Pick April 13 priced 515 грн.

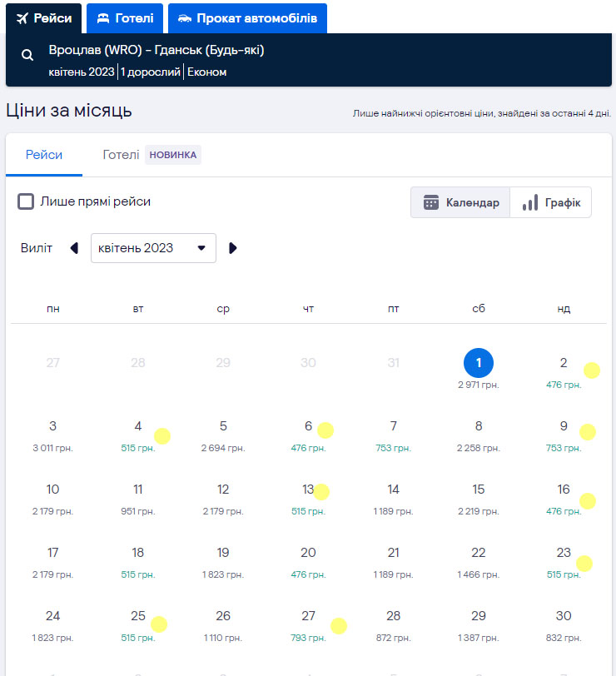click(308, 499)
